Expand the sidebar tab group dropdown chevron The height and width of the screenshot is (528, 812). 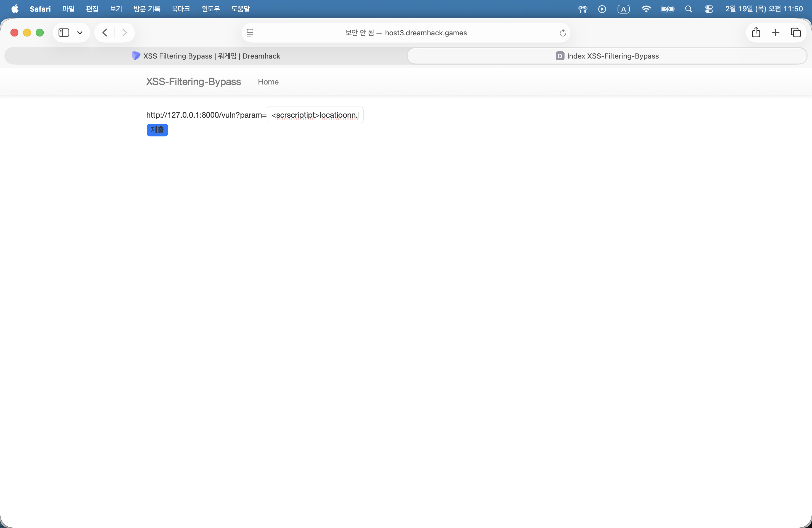80,33
